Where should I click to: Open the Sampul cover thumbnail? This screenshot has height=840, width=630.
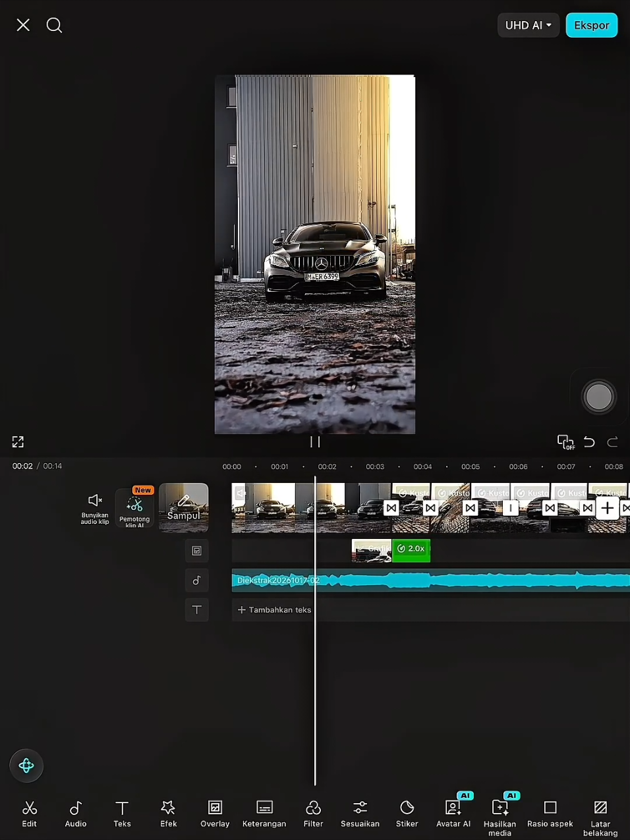click(x=183, y=507)
